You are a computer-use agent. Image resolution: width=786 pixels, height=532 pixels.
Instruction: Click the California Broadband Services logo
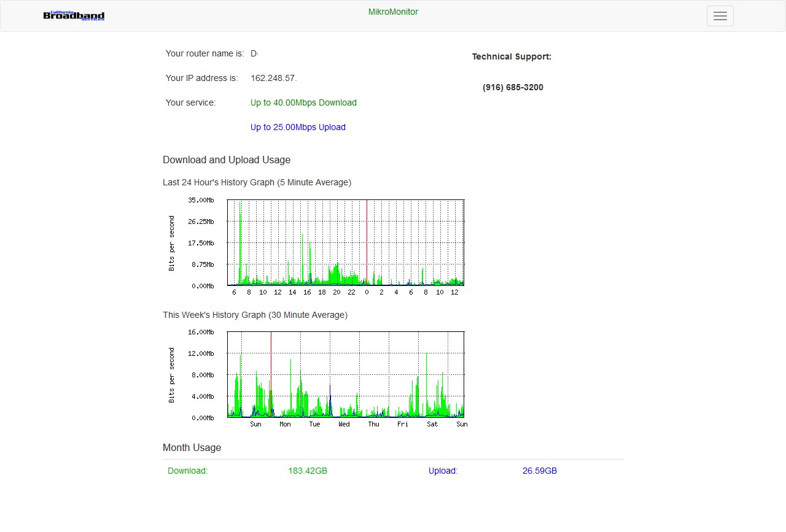74,16
